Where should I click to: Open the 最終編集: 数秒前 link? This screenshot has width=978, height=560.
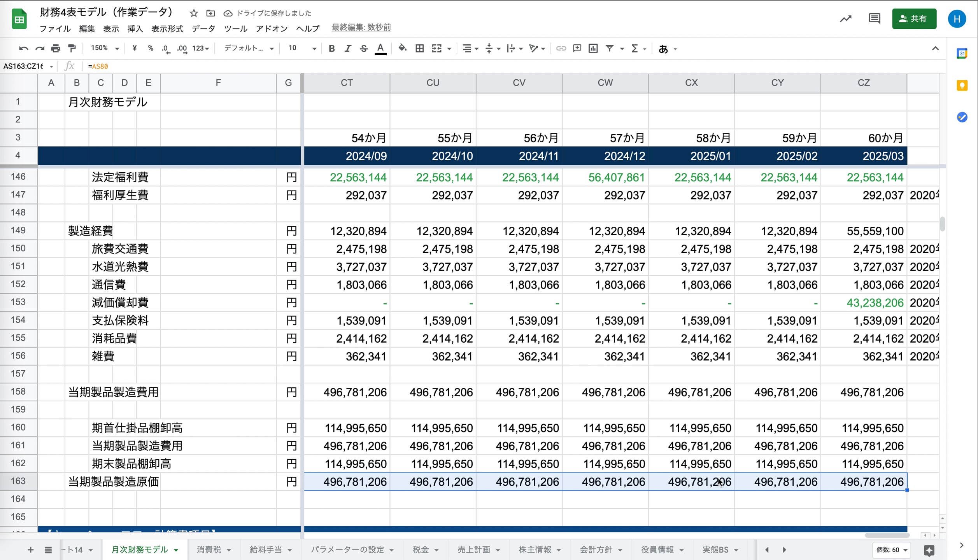[x=361, y=28]
